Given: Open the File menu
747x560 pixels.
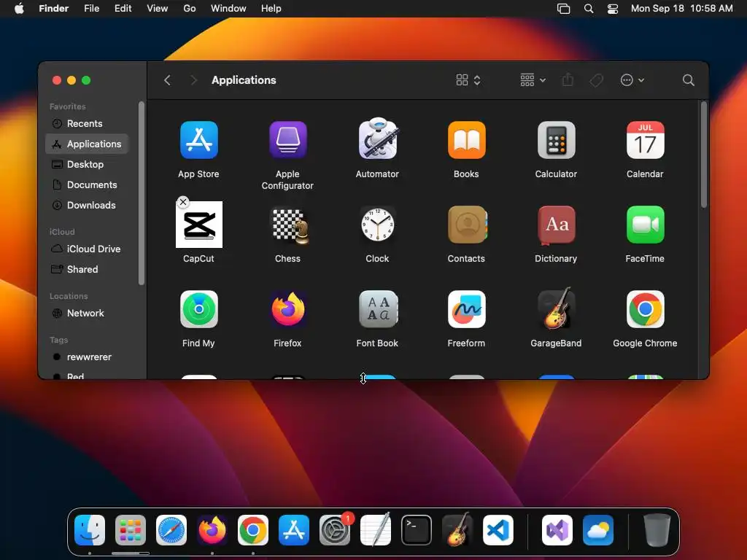Looking at the screenshot, I should point(91,9).
